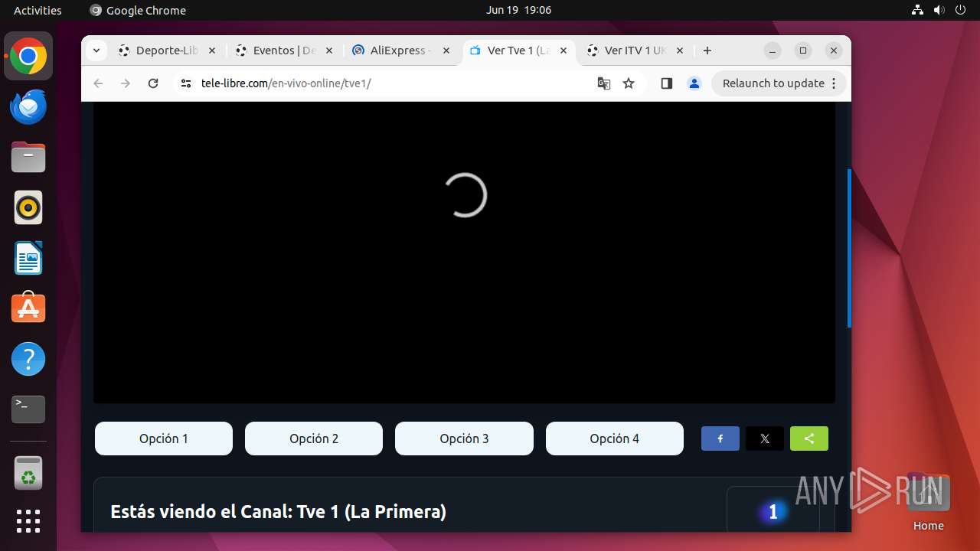The image size is (980, 551).
Task: Open Ubuntu Software store in dock
Action: tap(28, 308)
